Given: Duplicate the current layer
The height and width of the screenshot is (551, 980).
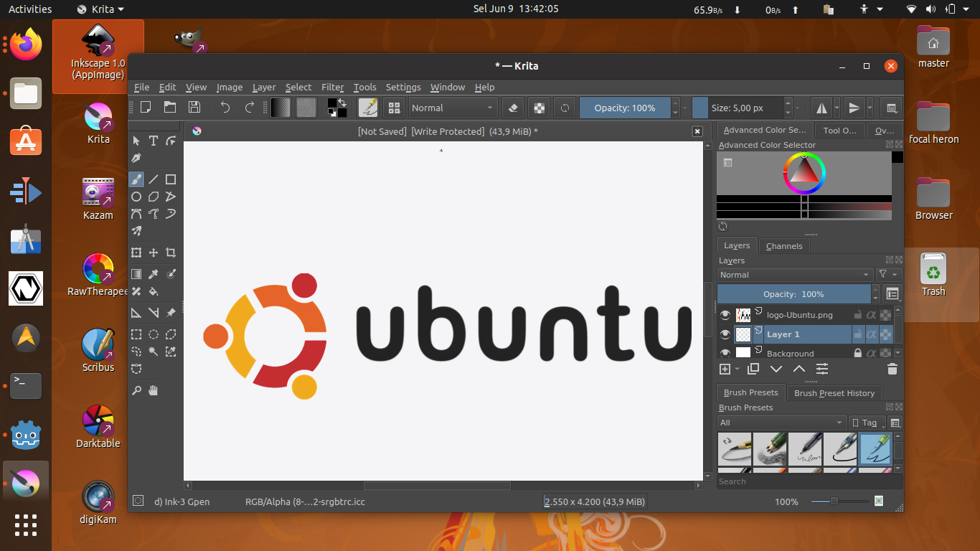Looking at the screenshot, I should tap(753, 369).
